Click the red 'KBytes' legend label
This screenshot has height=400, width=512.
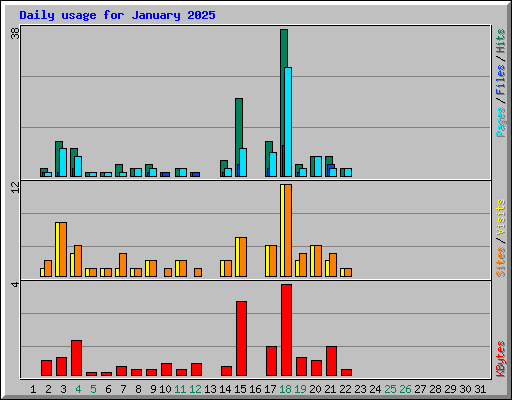(500, 359)
